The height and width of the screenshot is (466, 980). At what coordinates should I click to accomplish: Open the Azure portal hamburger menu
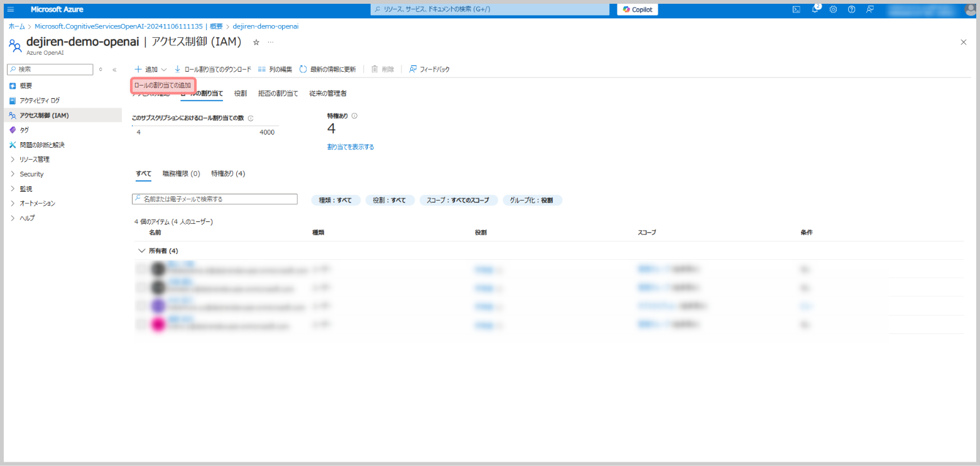(x=11, y=9)
